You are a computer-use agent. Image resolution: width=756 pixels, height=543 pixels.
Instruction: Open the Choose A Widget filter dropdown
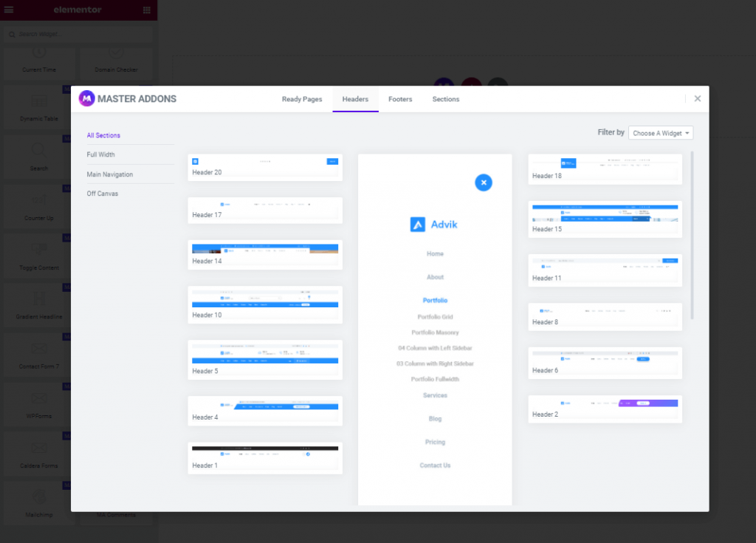661,132
